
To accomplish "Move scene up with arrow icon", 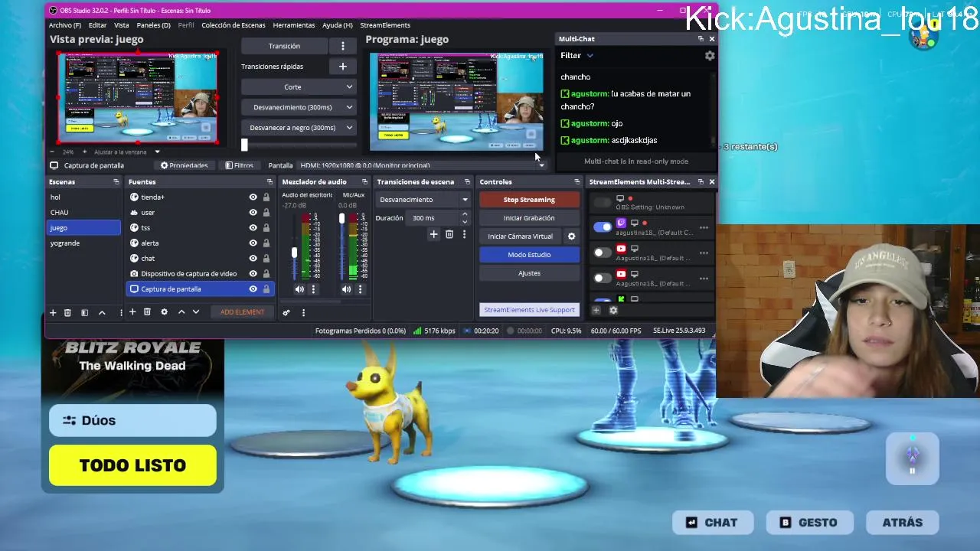I will pos(101,312).
